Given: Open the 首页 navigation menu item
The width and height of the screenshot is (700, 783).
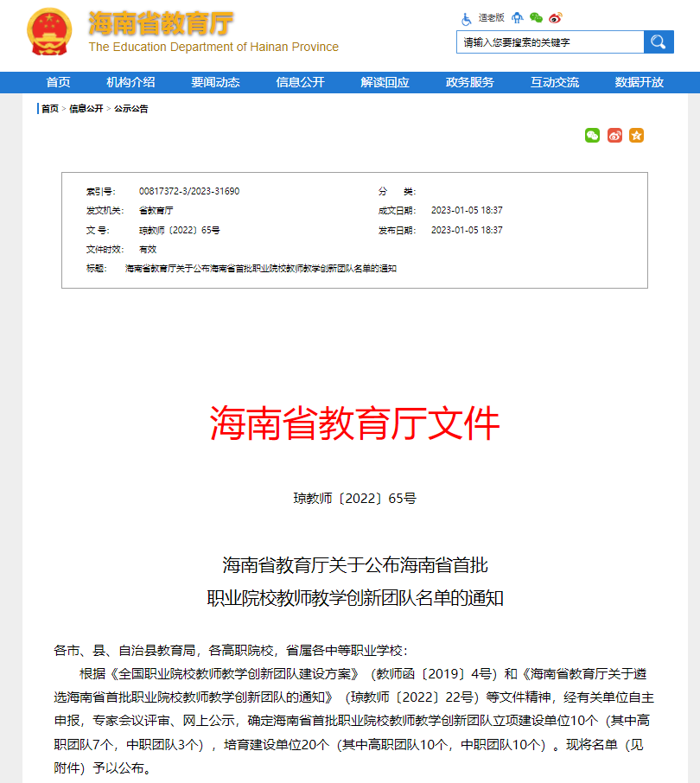Looking at the screenshot, I should pyautogui.click(x=58, y=82).
